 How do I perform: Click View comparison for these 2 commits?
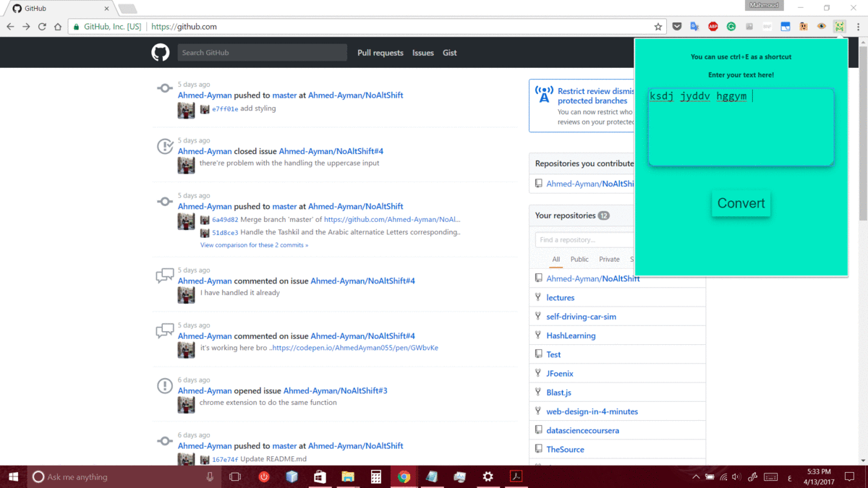(254, 245)
